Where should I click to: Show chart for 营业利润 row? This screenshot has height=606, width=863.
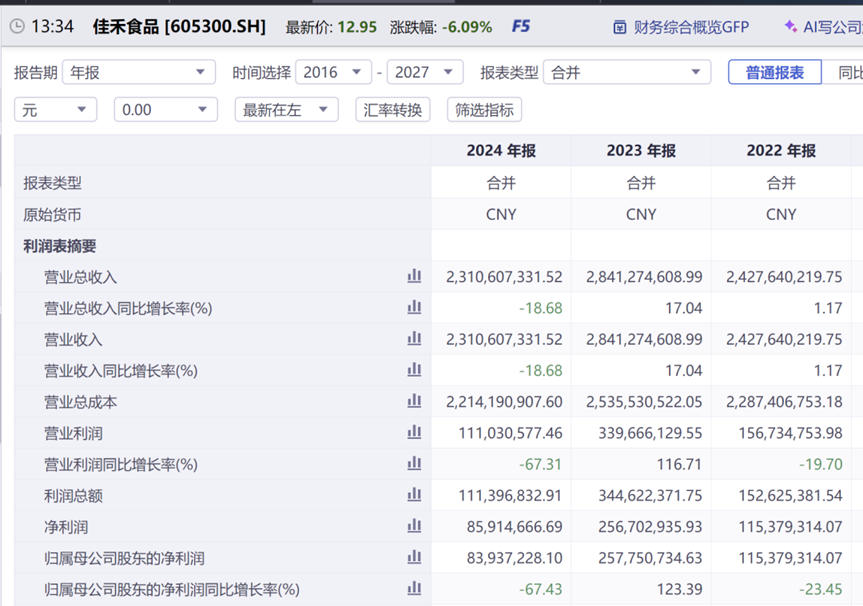(x=414, y=433)
